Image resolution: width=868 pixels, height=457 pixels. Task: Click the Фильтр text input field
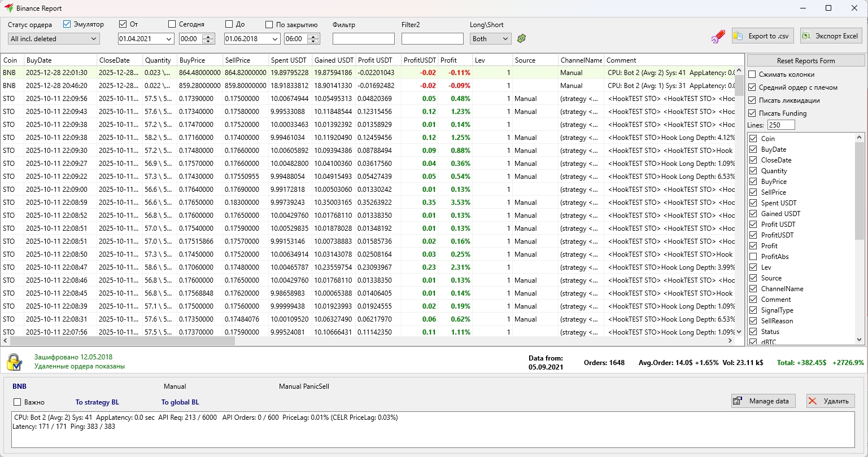pyautogui.click(x=363, y=39)
